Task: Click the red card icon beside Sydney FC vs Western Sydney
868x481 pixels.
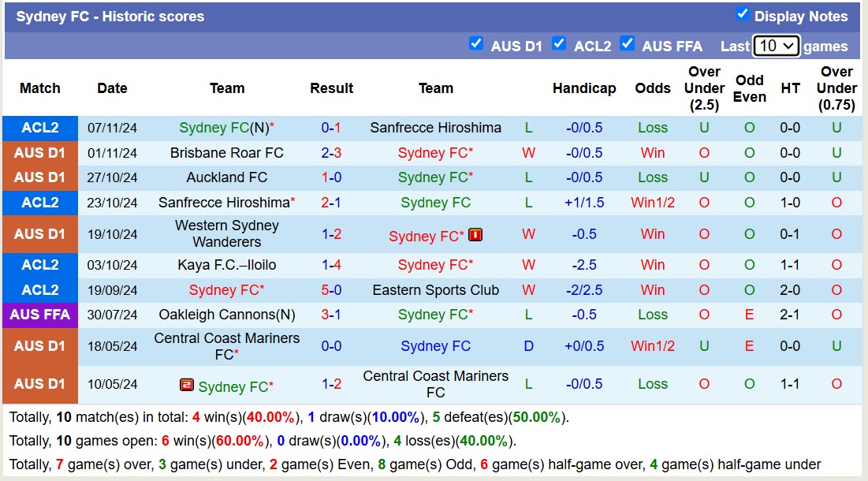Action: [477, 234]
